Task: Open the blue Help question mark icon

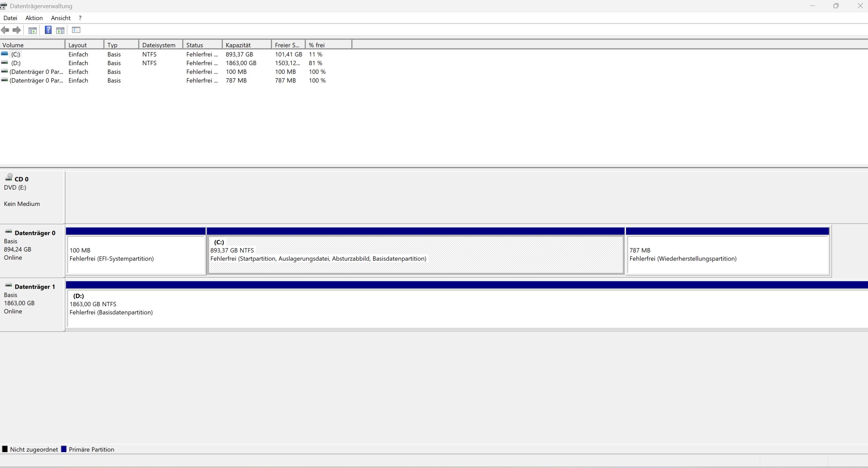Action: (48, 30)
